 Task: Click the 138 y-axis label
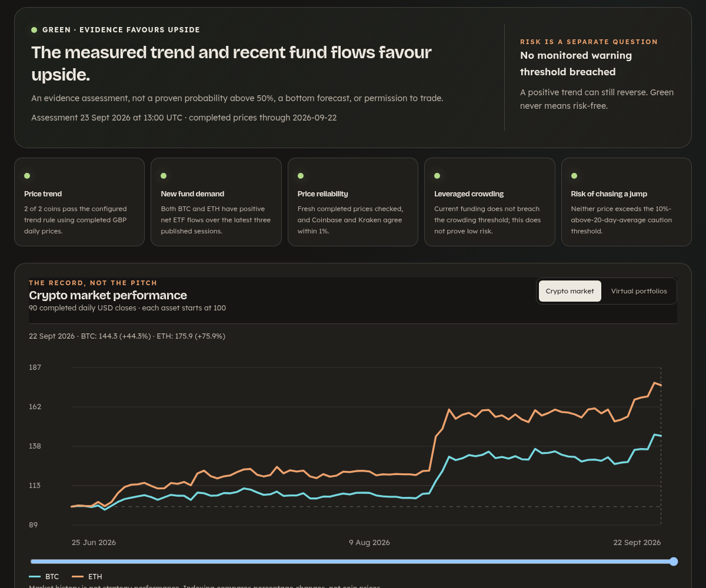[x=35, y=446]
